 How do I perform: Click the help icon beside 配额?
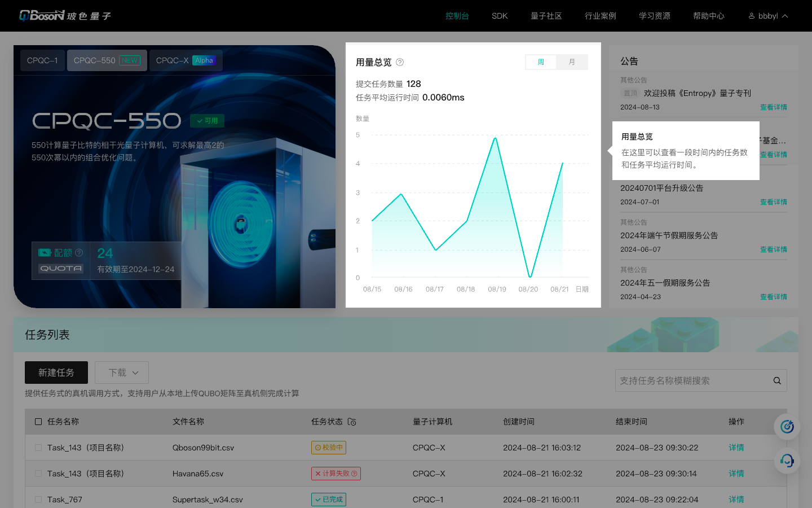tap(79, 252)
